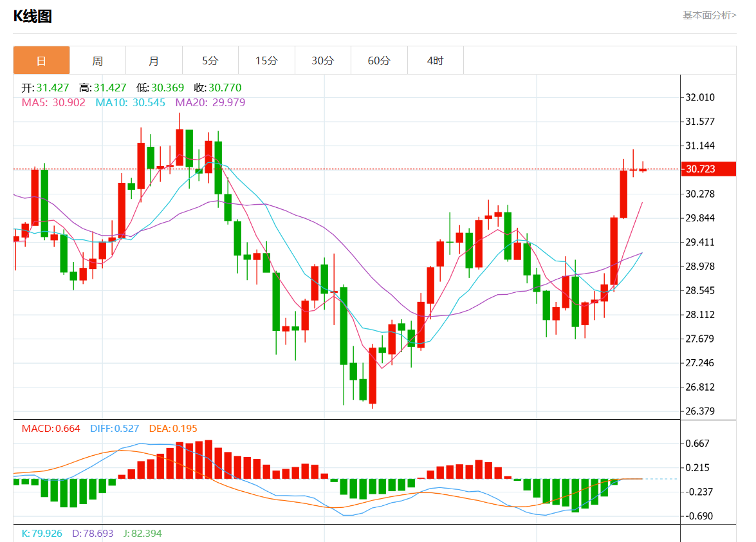Click the J 82.394 value label
Image resolution: width=756 pixels, height=542 pixels.
point(143,534)
